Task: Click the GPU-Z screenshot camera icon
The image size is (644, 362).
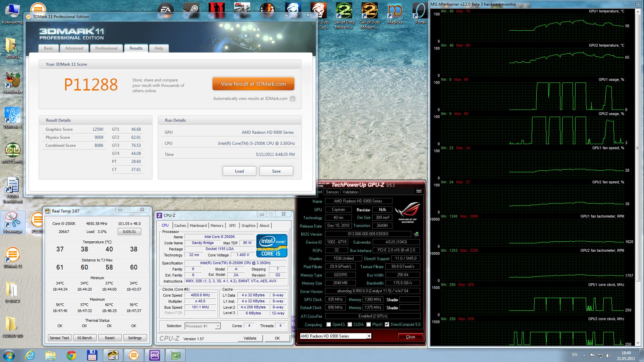Action: point(419,191)
